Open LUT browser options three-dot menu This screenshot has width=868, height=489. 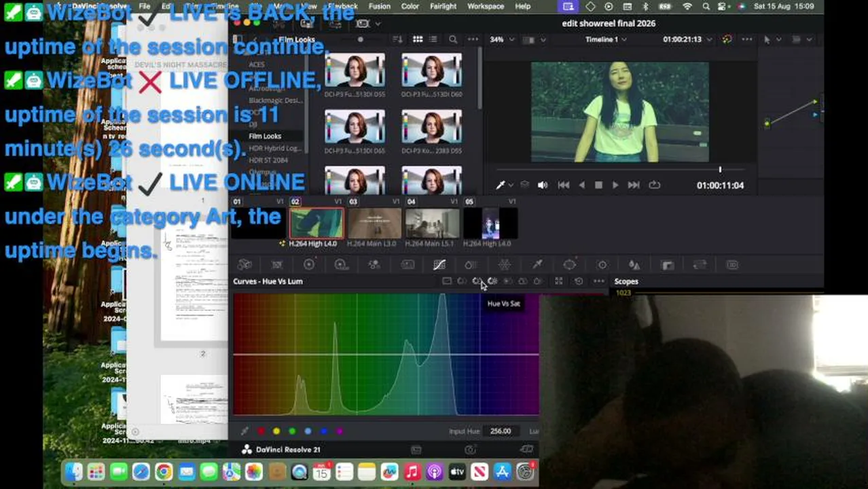tap(473, 39)
